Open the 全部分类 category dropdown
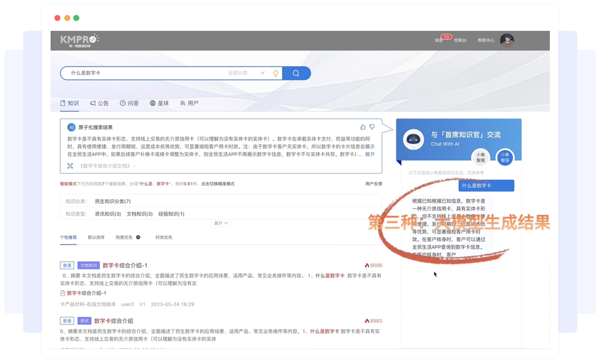600x364 pixels. (x=246, y=73)
